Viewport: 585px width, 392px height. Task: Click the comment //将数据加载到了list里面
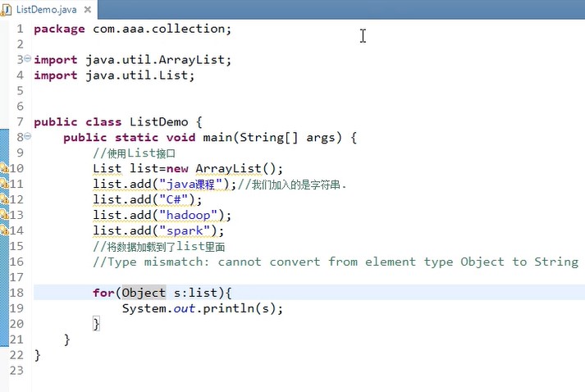click(159, 246)
